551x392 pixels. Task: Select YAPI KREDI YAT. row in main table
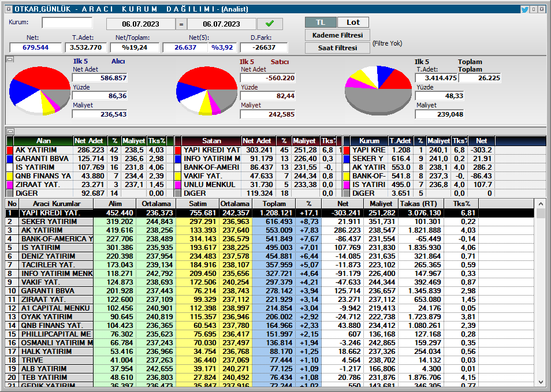(270, 213)
